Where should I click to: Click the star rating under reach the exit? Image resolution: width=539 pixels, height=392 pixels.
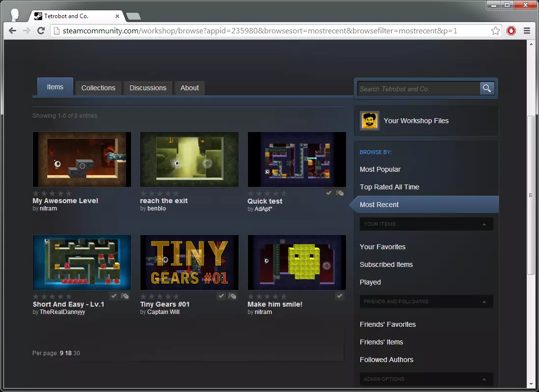[x=160, y=193]
